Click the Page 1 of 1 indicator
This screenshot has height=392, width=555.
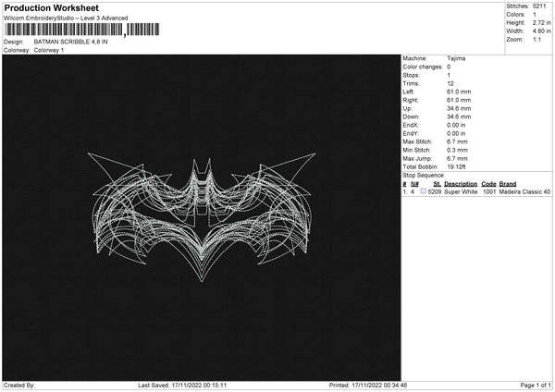[536, 386]
